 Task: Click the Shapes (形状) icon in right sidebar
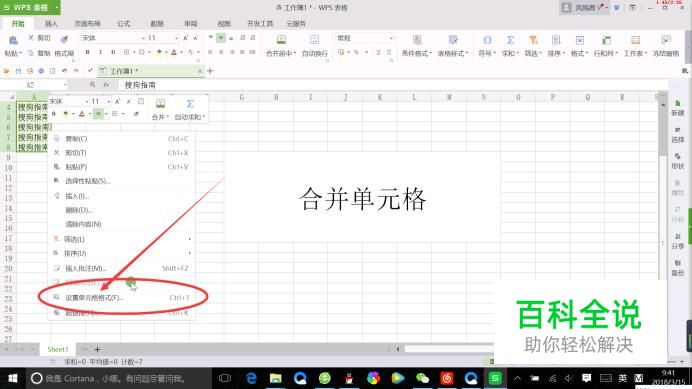coord(678,157)
